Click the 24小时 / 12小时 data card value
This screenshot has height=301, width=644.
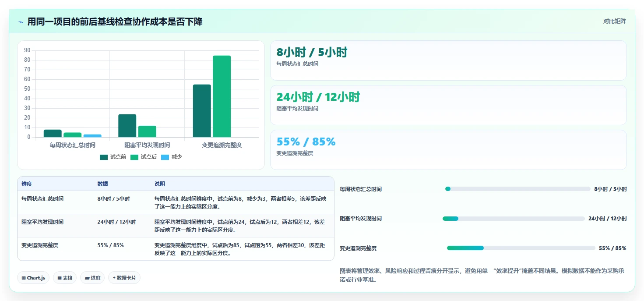(x=318, y=97)
